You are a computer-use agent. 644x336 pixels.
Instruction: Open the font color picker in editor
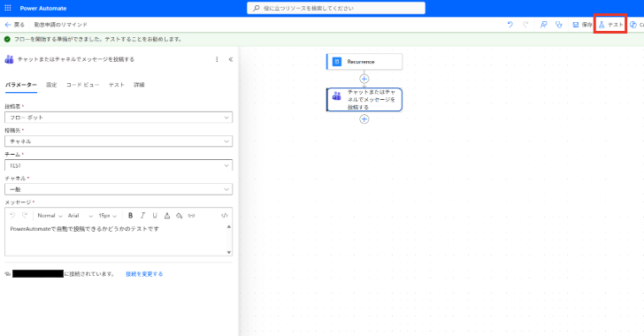(x=166, y=215)
